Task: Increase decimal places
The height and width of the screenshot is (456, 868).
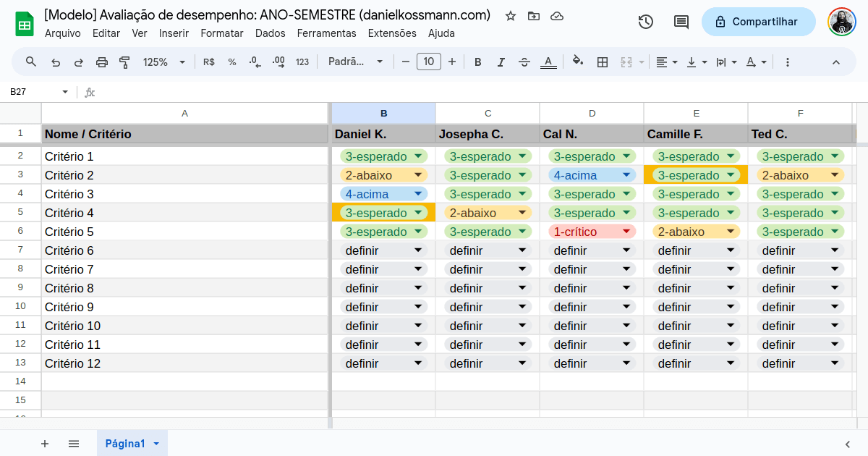Action: [278, 62]
